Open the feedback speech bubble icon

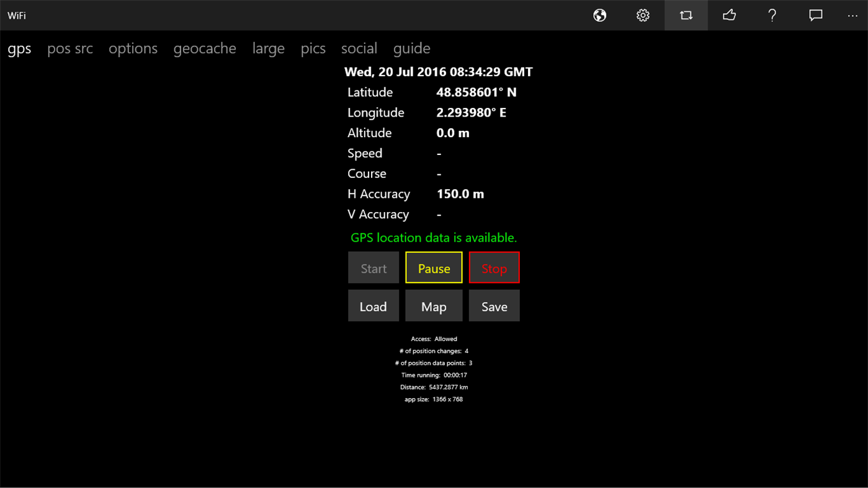coord(815,15)
